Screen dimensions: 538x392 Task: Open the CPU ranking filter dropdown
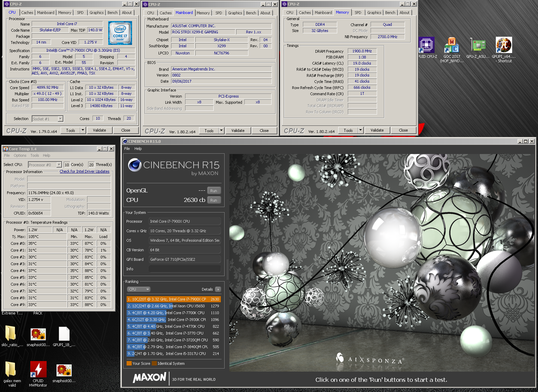pos(139,289)
